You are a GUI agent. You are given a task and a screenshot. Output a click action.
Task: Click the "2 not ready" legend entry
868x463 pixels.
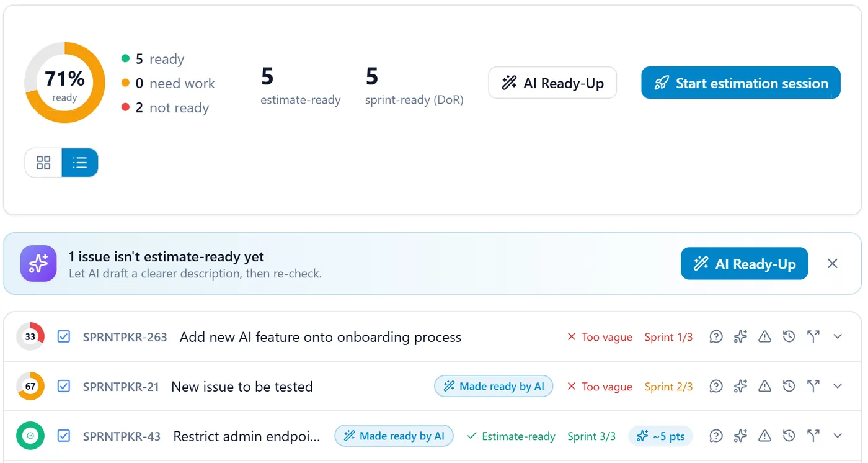click(x=166, y=107)
